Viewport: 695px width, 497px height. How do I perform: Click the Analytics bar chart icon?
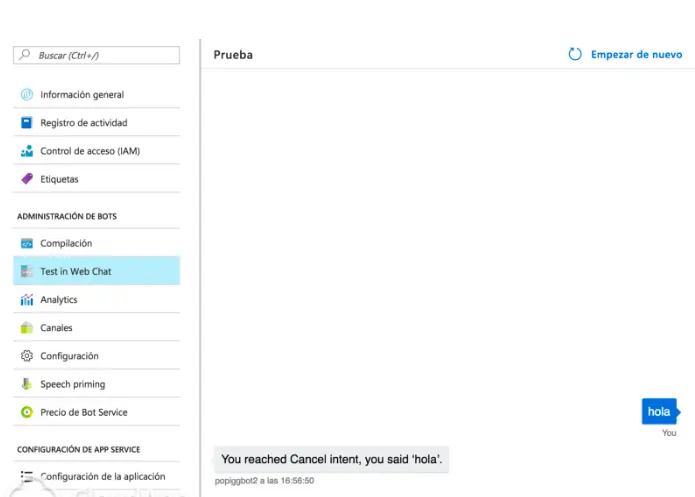tap(27, 300)
